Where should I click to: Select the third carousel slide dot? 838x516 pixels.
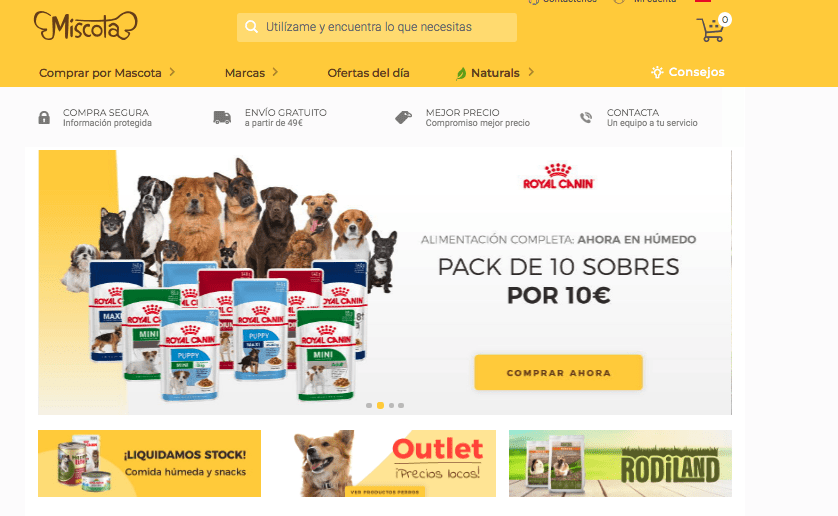(392, 405)
